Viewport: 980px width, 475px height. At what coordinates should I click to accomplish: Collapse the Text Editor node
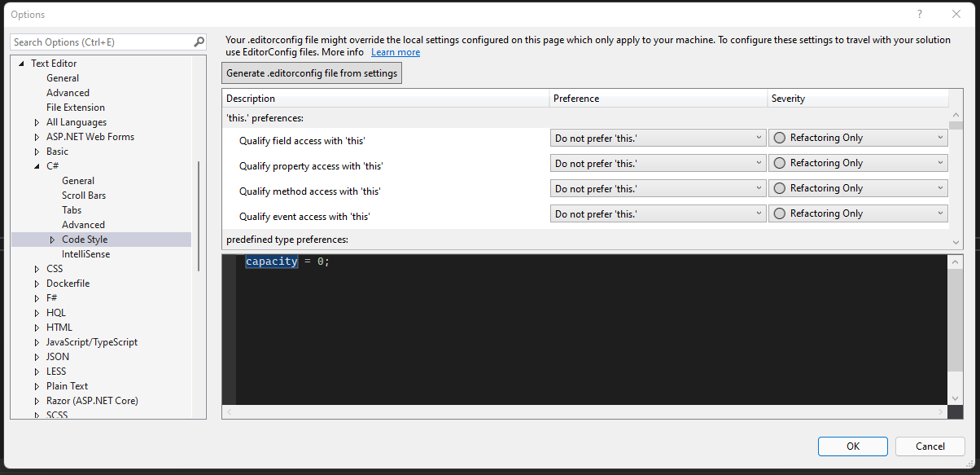click(x=20, y=63)
